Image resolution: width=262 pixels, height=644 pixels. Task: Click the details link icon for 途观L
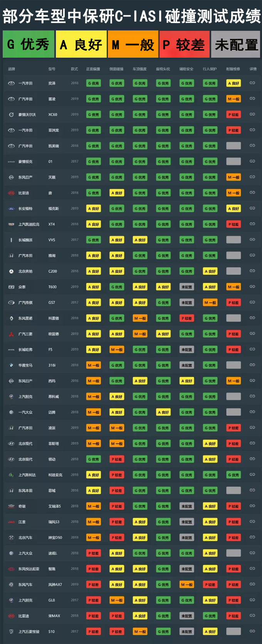252,553
